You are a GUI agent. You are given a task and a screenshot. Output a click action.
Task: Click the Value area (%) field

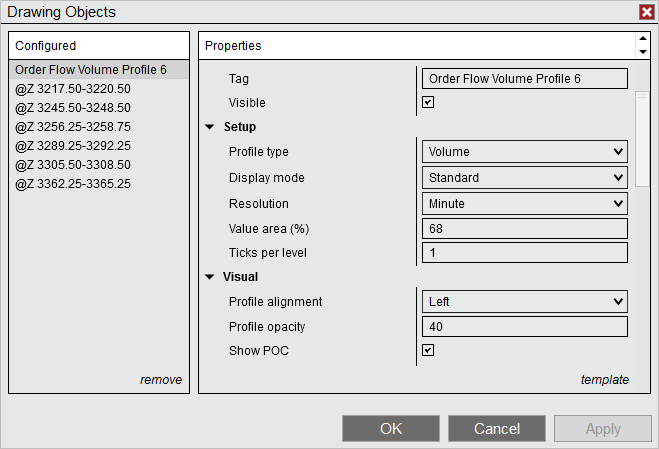[x=524, y=229]
